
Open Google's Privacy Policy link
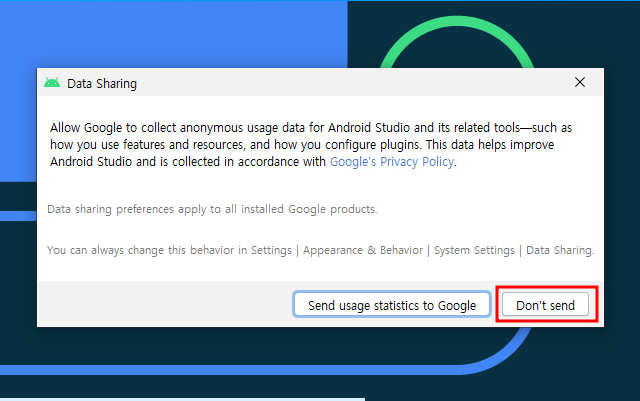[392, 162]
